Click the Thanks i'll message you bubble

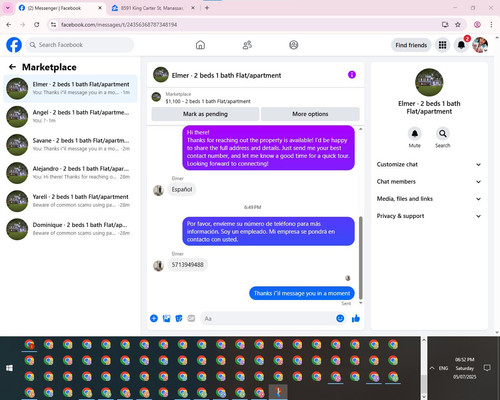pos(302,293)
